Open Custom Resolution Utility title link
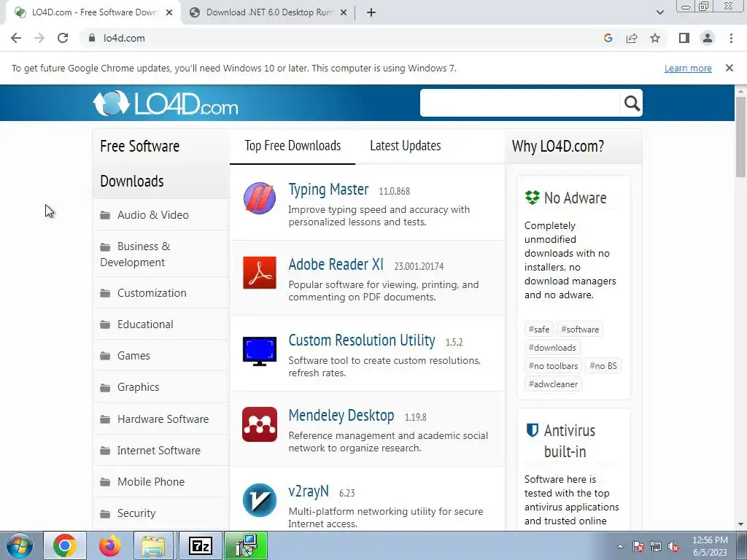This screenshot has height=560, width=747. pyautogui.click(x=362, y=340)
